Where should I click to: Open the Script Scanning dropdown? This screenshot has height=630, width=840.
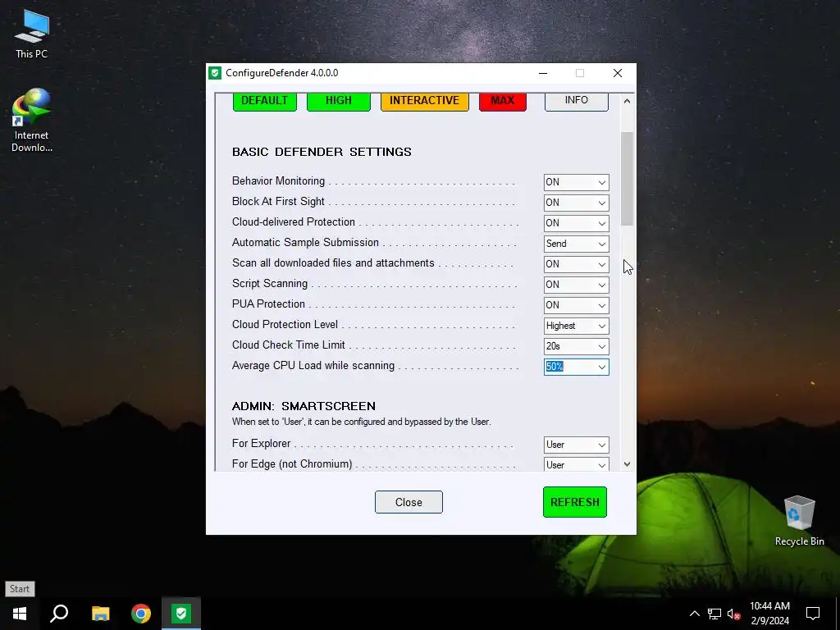(577, 285)
